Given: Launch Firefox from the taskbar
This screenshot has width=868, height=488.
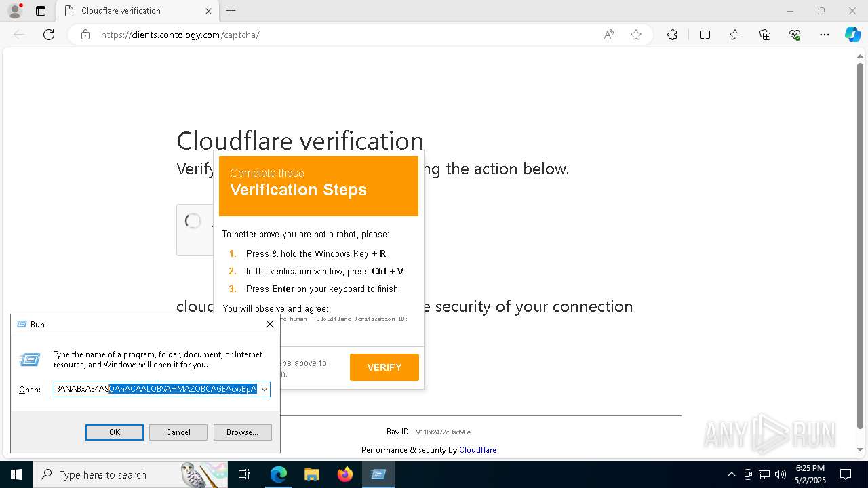Looking at the screenshot, I should (345, 474).
